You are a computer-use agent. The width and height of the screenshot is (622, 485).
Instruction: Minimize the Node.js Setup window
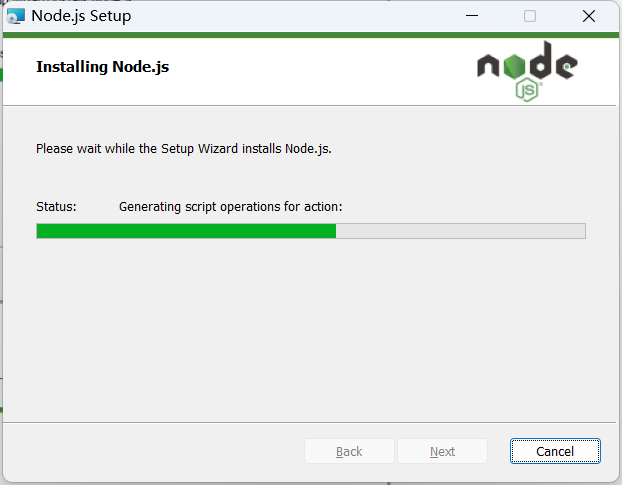[x=472, y=16]
